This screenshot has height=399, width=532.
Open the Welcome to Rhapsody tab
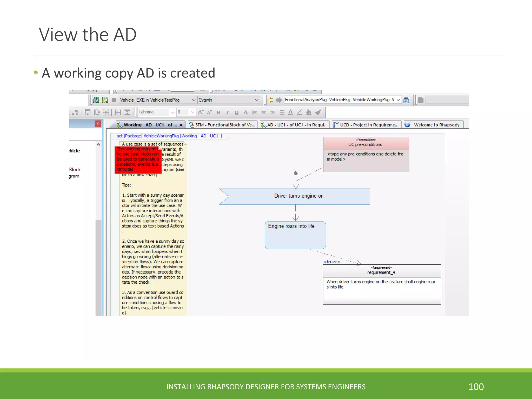(x=433, y=125)
